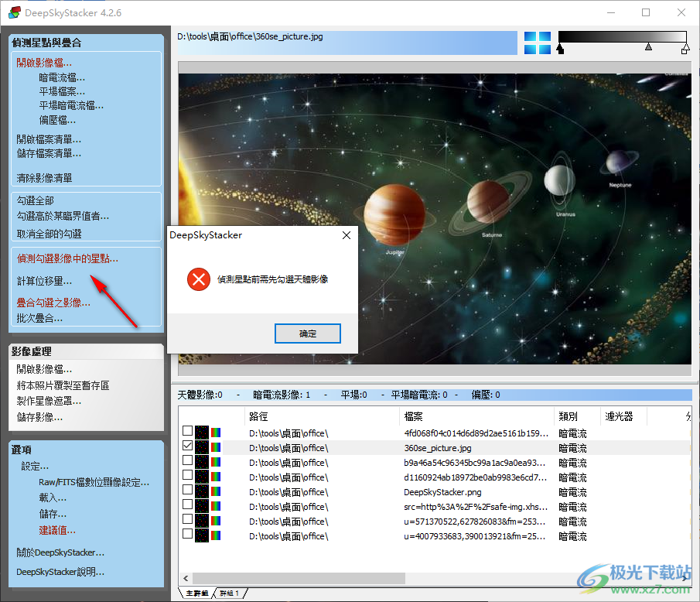Screen dimensions: 700x602
Task: Click 將本照片覆製至暫存區 link
Action: click(63, 385)
